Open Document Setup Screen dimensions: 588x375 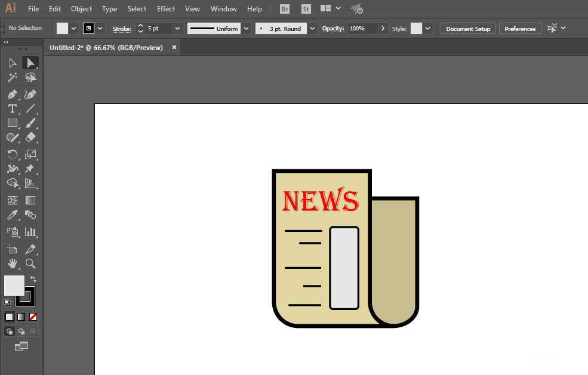point(467,28)
